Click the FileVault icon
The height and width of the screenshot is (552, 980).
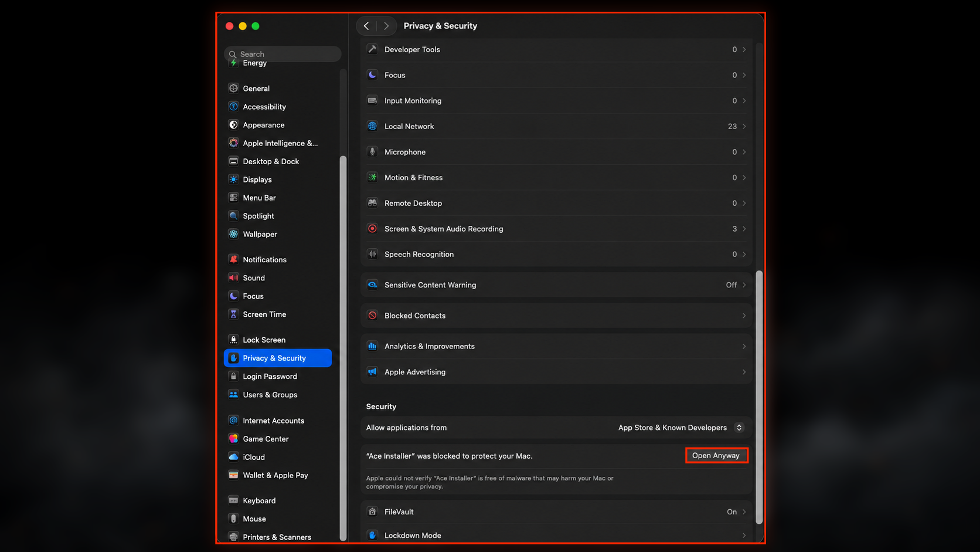coord(372,512)
